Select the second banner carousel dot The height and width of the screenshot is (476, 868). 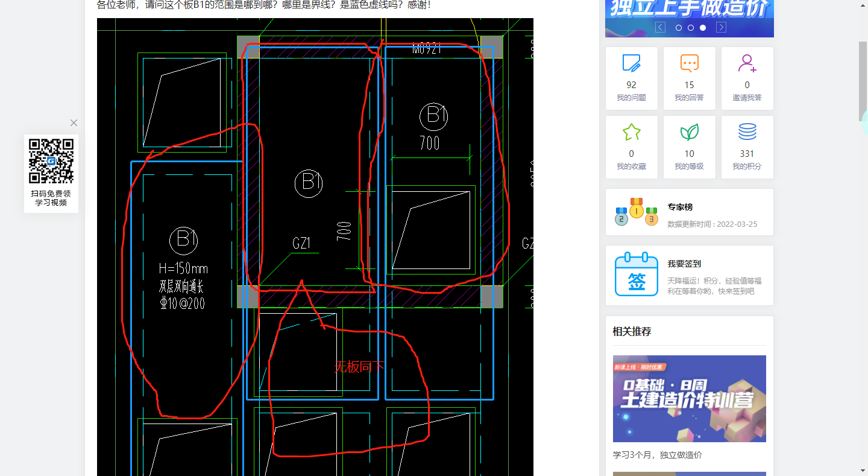pyautogui.click(x=691, y=28)
